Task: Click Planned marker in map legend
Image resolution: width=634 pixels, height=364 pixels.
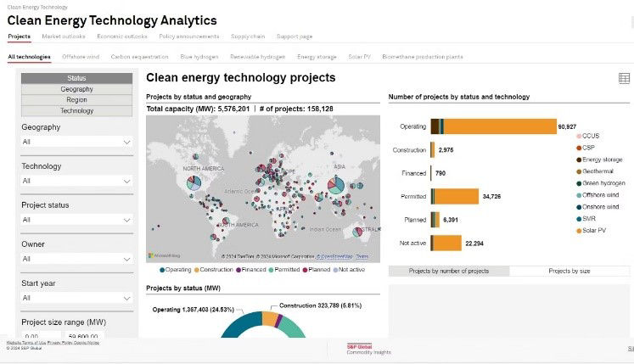Action: click(x=305, y=270)
